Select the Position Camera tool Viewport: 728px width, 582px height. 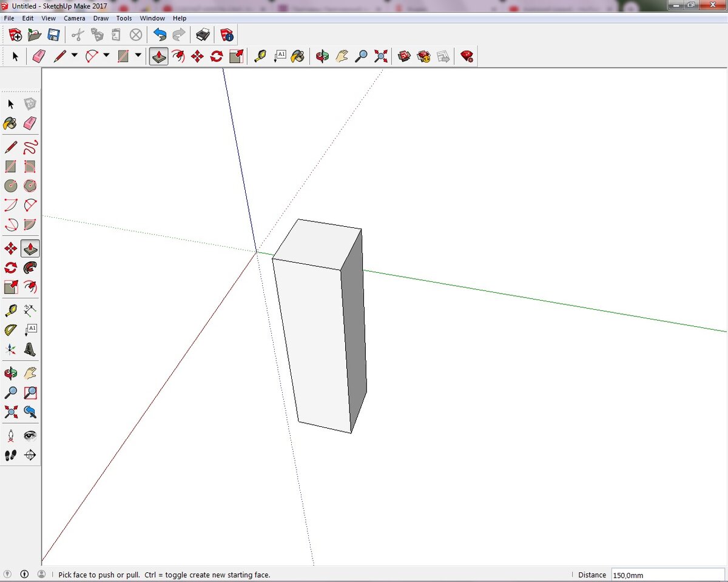pyautogui.click(x=11, y=435)
